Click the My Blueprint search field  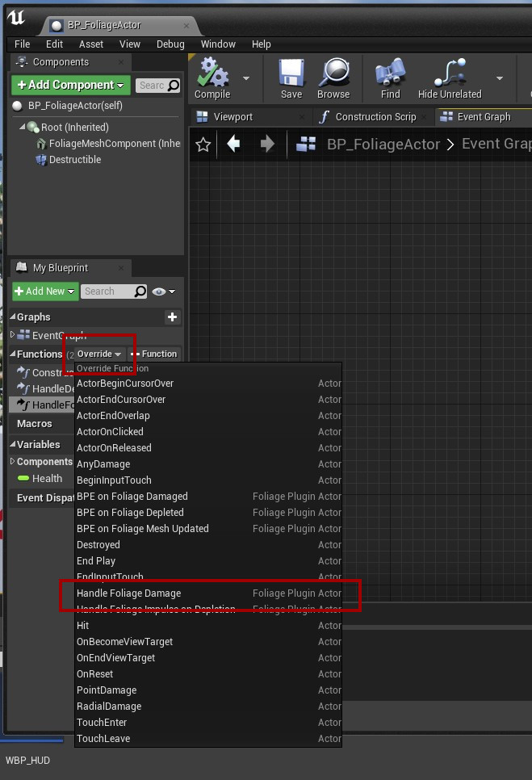coord(115,291)
